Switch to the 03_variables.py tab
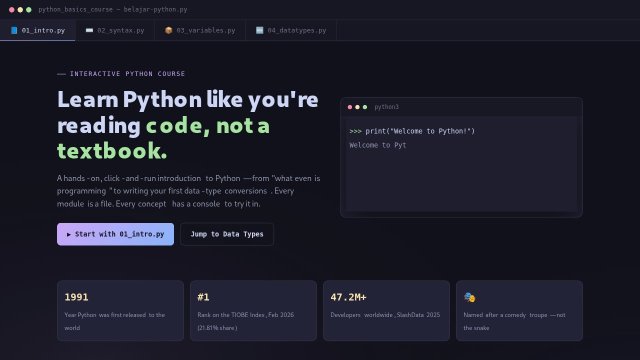 click(200, 30)
